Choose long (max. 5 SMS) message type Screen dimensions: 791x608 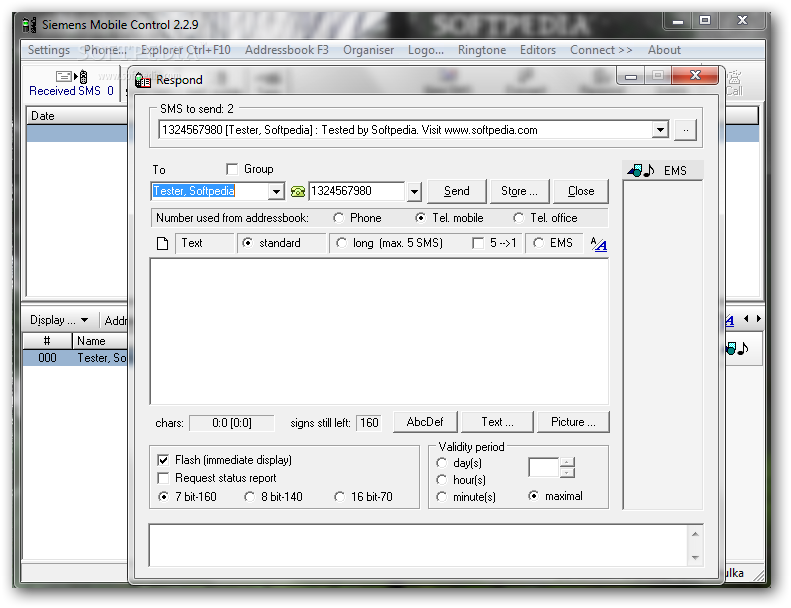(x=342, y=243)
